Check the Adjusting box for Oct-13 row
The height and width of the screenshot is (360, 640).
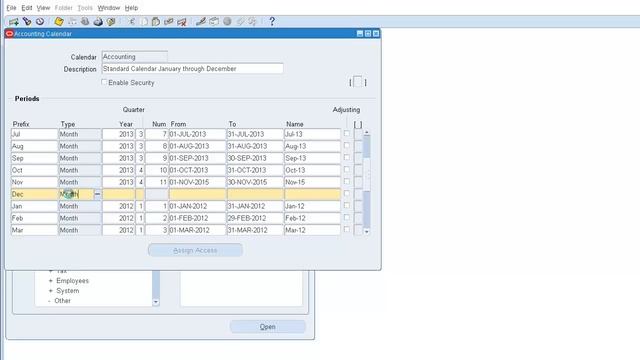coord(347,169)
